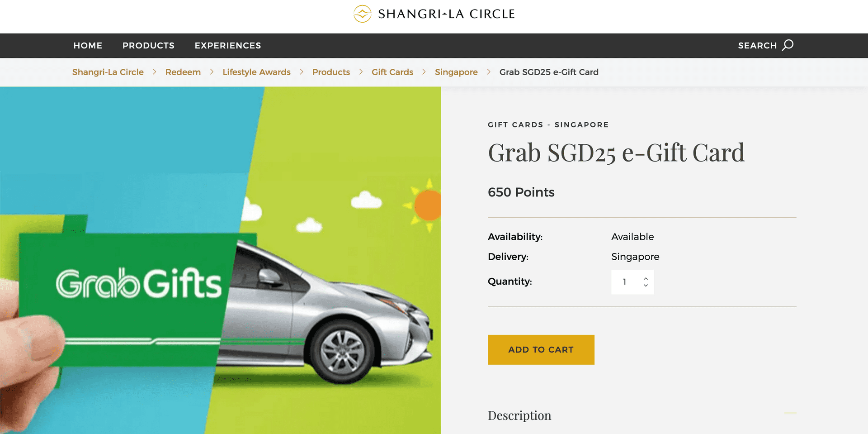This screenshot has width=868, height=434.
Task: Go to Redeem breadcrumb link
Action: [x=183, y=72]
